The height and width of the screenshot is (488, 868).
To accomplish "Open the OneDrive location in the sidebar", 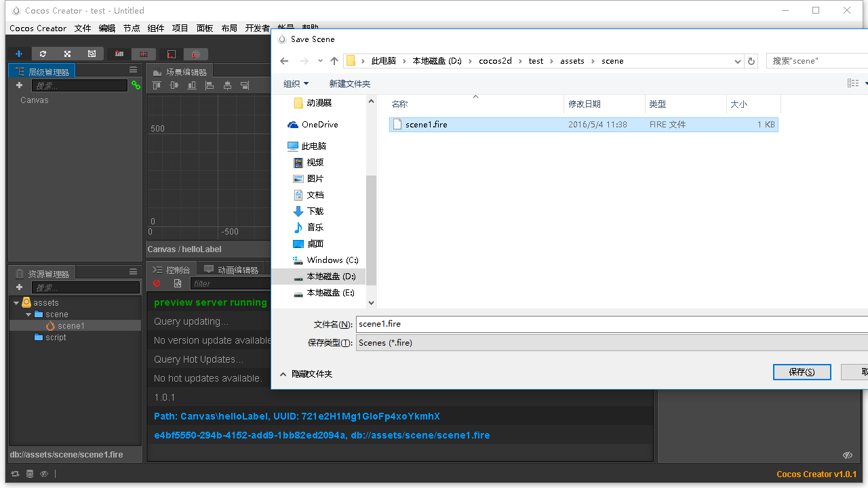I will point(313,125).
